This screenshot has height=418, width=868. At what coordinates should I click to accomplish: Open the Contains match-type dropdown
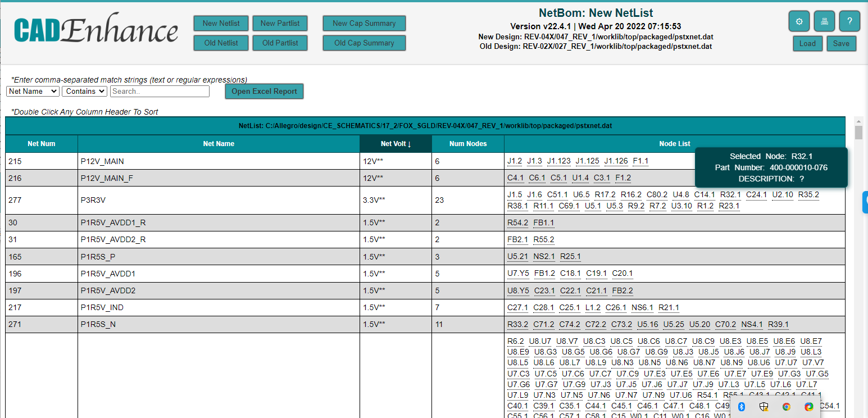pyautogui.click(x=84, y=91)
